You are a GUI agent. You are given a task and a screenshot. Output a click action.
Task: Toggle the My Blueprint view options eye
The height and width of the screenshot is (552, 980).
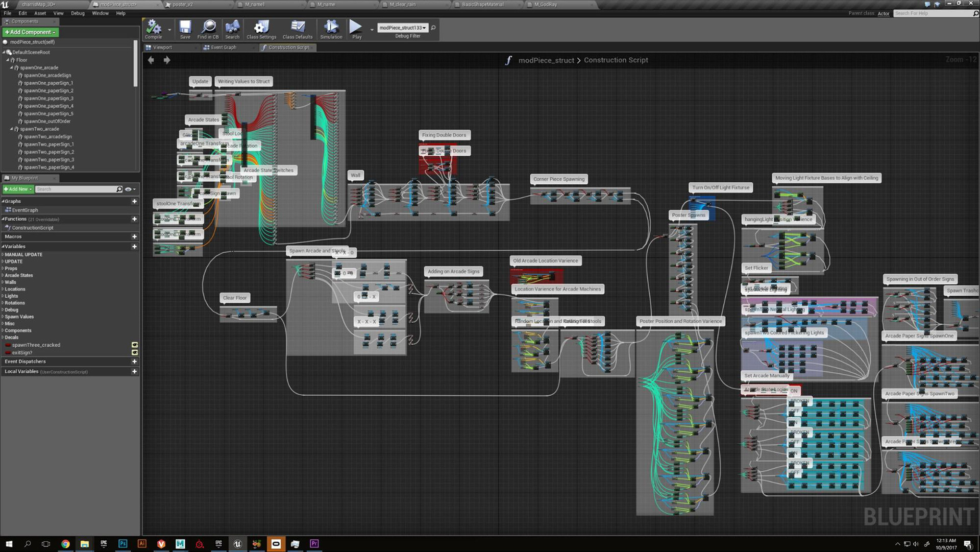click(x=128, y=189)
